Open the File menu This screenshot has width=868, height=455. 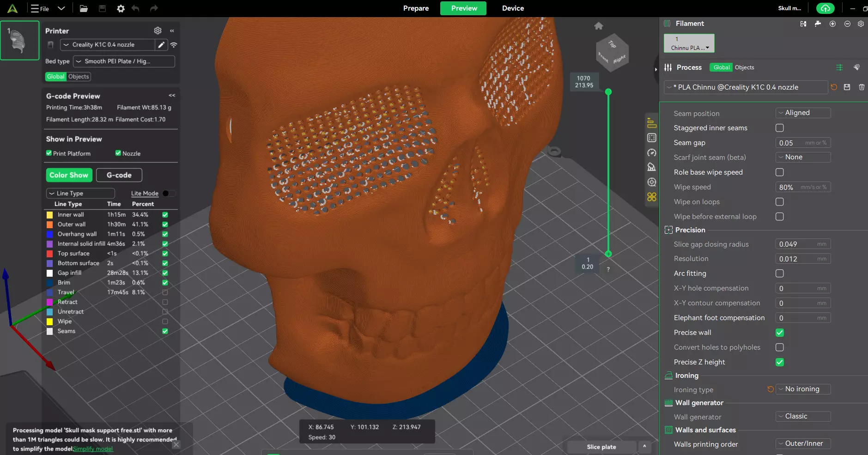click(x=40, y=8)
